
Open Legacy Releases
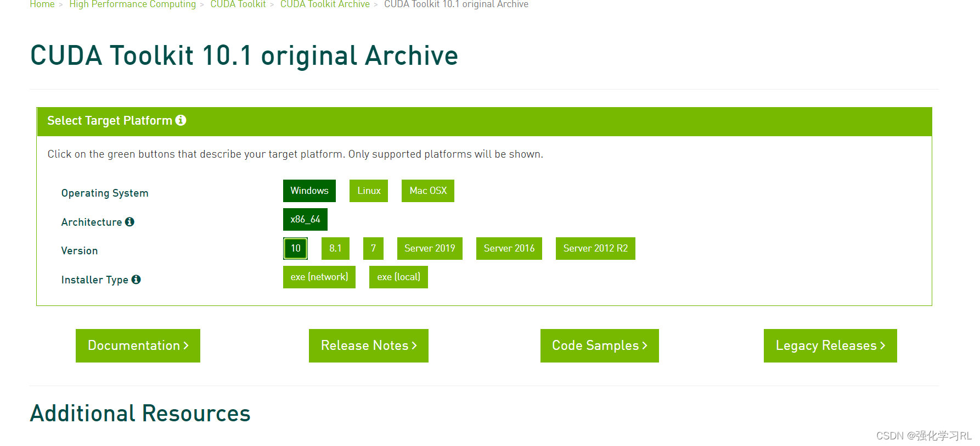830,345
